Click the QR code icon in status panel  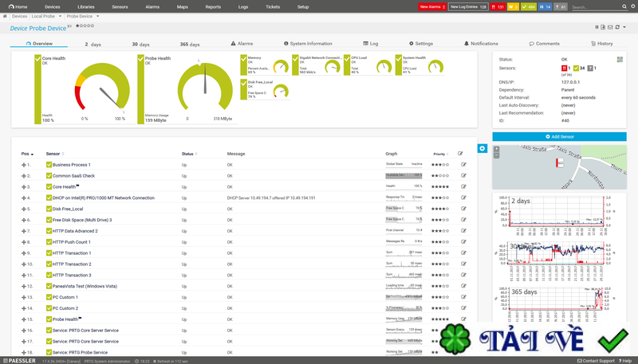click(620, 60)
